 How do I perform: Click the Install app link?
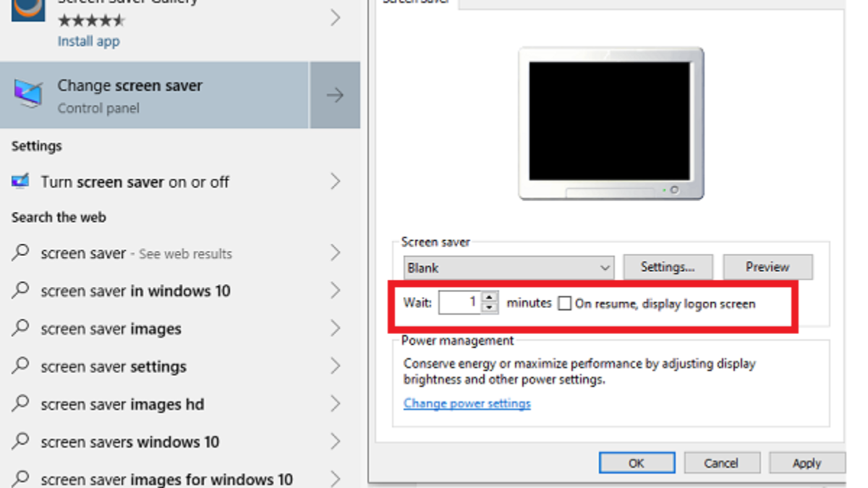[x=88, y=41]
